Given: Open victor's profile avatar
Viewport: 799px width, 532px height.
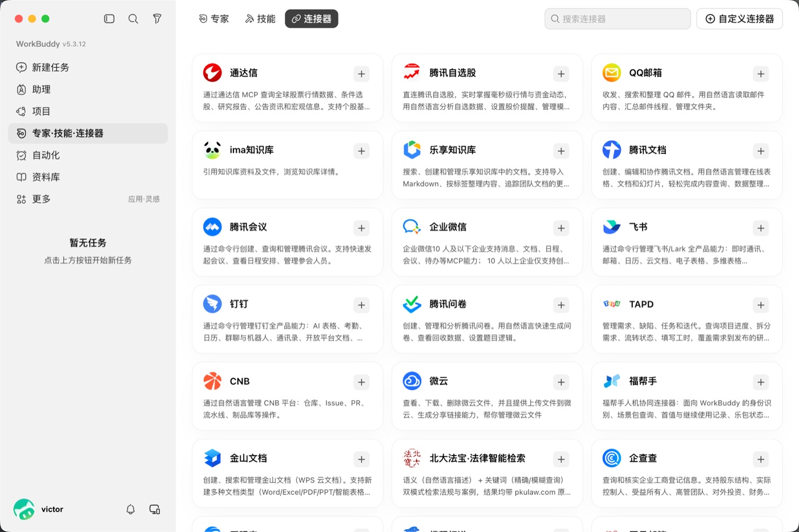Looking at the screenshot, I should [24, 509].
